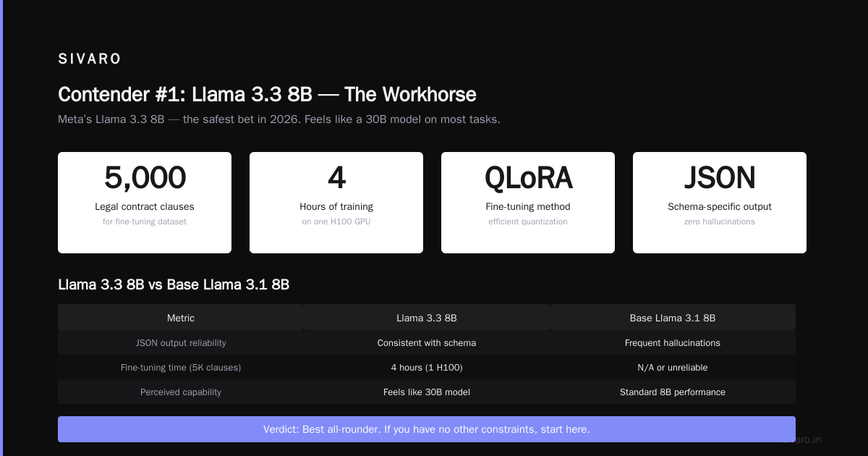Click the 'Consistent with schema' cell

point(427,343)
